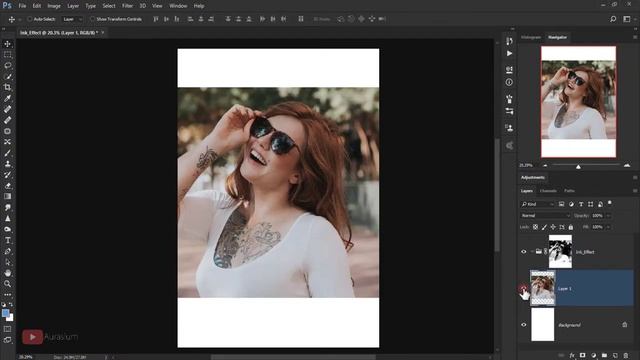
Task: Select the Eyedropper tool
Action: tap(7, 98)
